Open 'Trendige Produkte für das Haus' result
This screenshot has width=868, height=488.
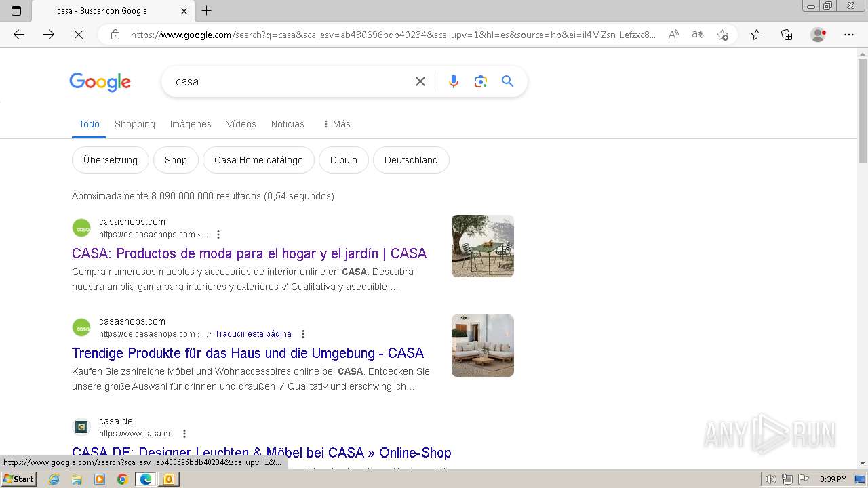pyautogui.click(x=248, y=353)
